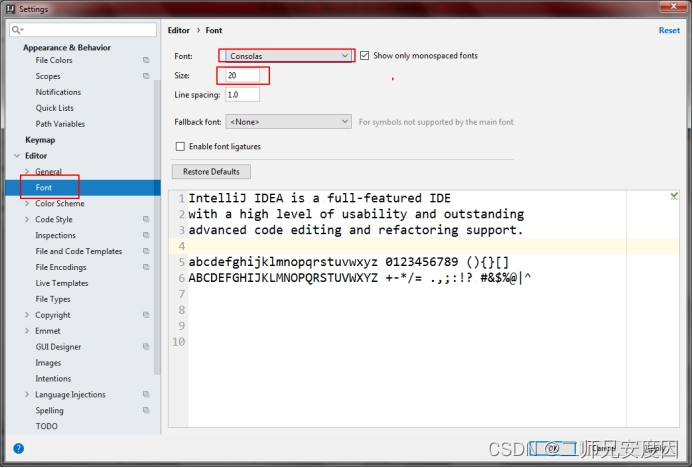The image size is (693, 468).
Task: Click the Restore Defaults button
Action: coord(211,171)
